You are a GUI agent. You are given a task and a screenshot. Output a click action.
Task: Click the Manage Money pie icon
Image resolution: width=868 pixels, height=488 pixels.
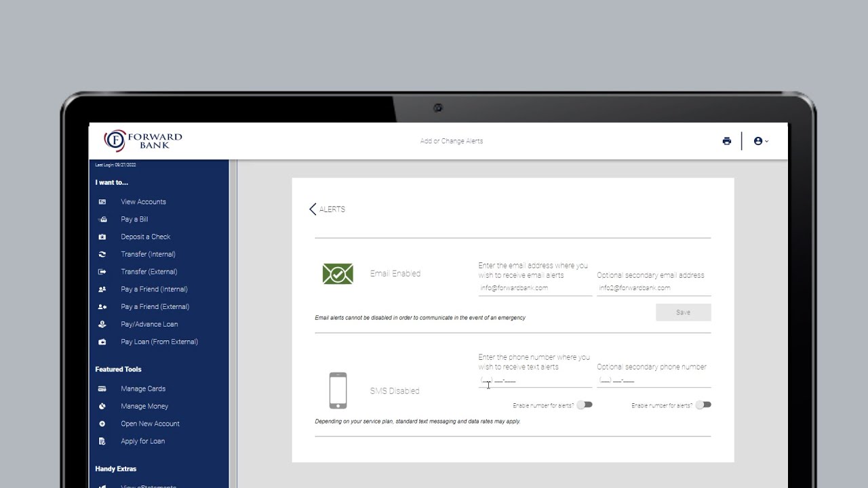102,407
